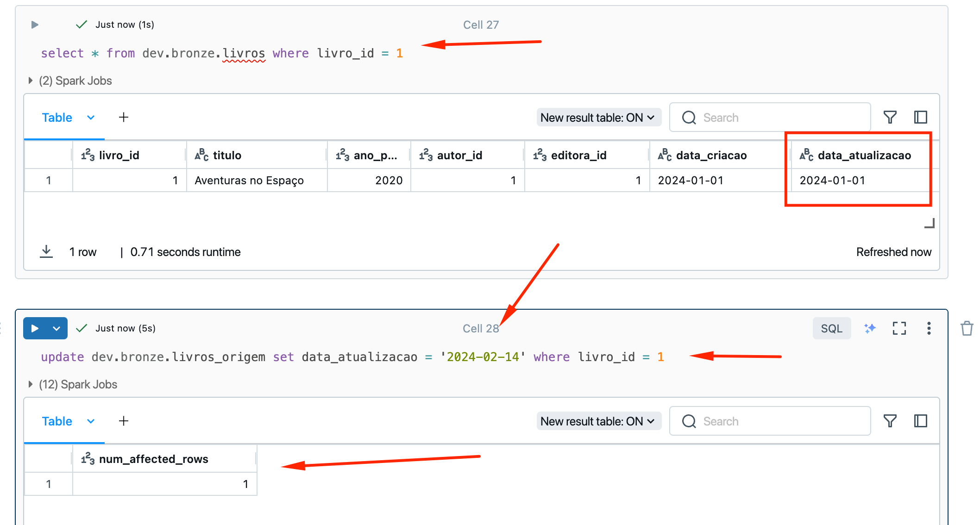Download Cell 27 results with the download icon
Image resolution: width=980 pixels, height=525 pixels.
point(46,251)
